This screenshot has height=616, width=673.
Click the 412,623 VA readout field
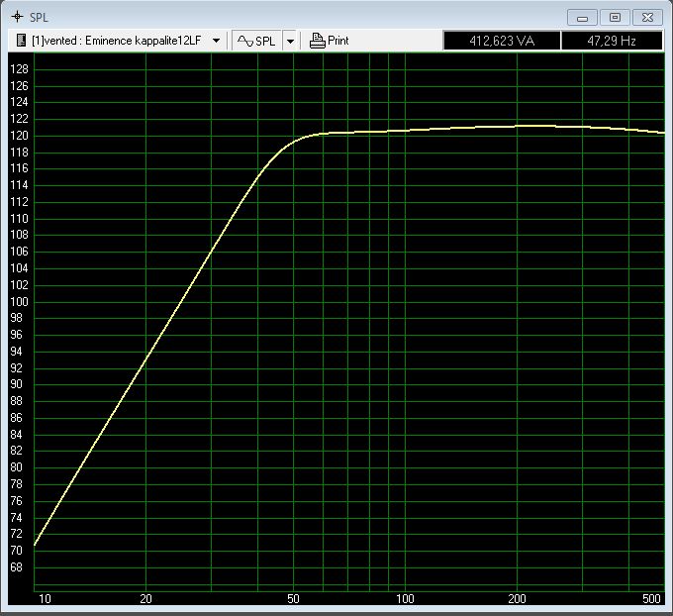point(500,41)
